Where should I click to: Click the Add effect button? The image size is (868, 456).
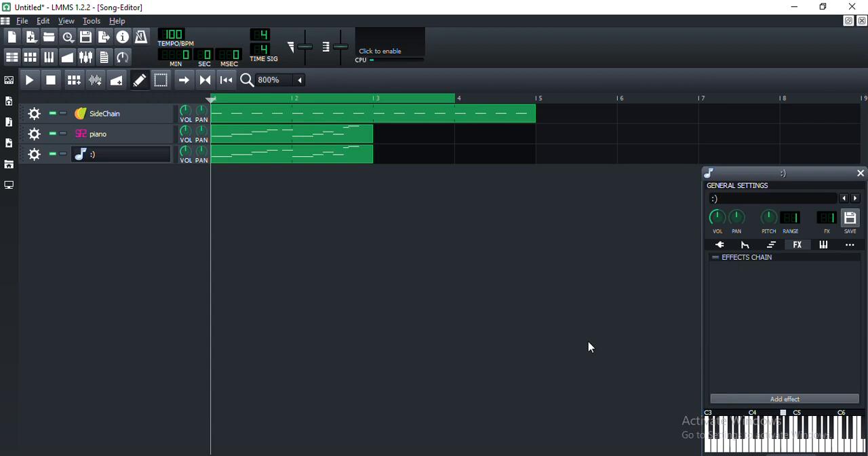785,399
